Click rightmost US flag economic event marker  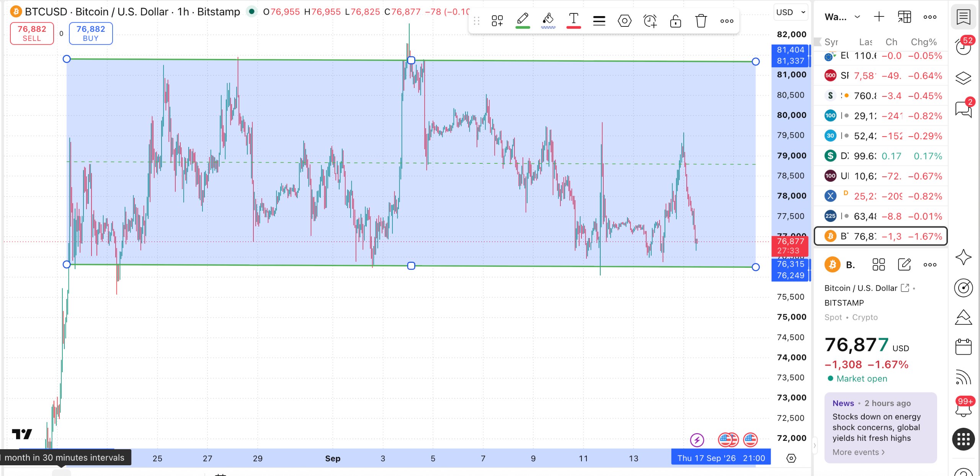click(750, 440)
